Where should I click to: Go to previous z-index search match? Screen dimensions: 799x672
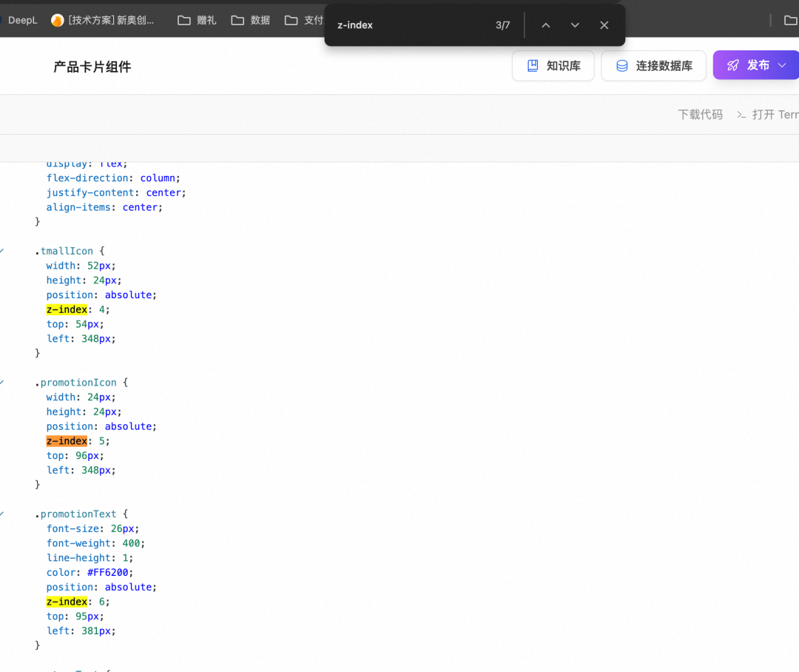pos(546,25)
